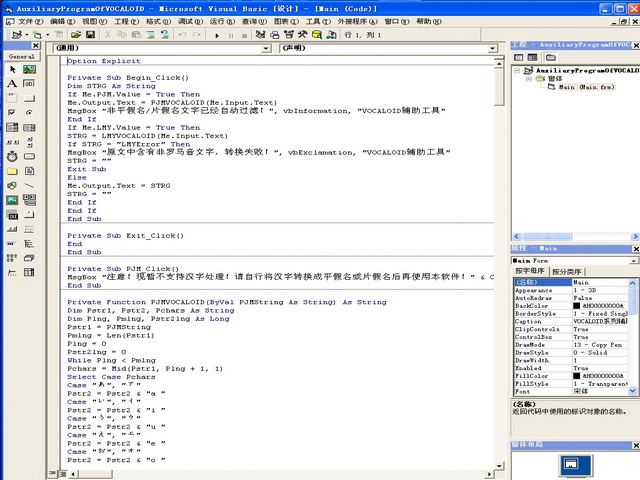Click the Paste toolbar icon
The height and width of the screenshot is (480, 640).
pos(136,35)
